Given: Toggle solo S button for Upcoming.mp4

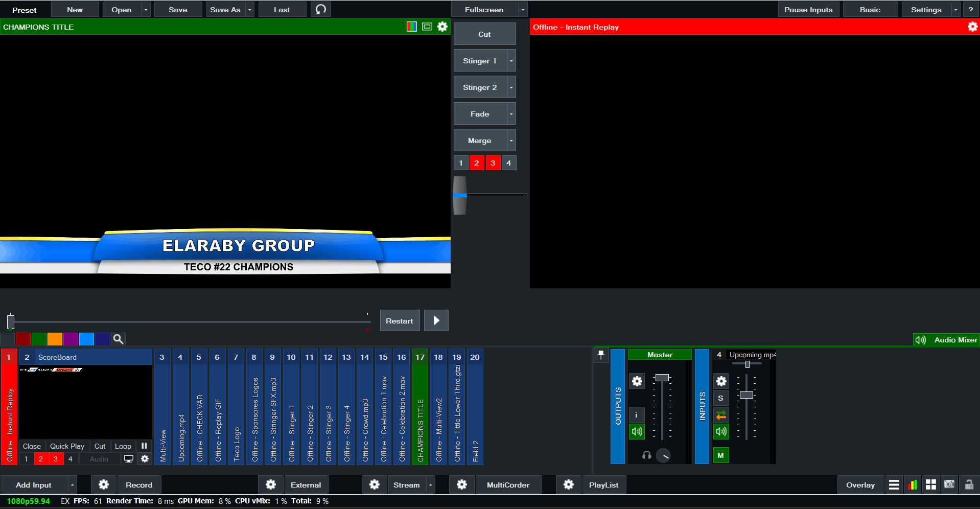Looking at the screenshot, I should [721, 398].
